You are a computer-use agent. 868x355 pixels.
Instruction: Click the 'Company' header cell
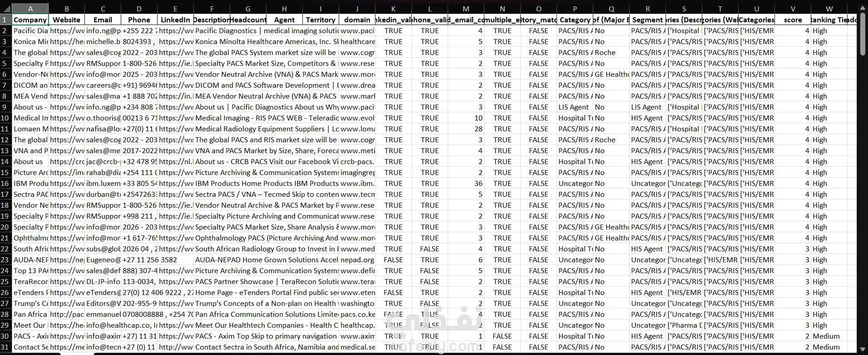[x=30, y=20]
